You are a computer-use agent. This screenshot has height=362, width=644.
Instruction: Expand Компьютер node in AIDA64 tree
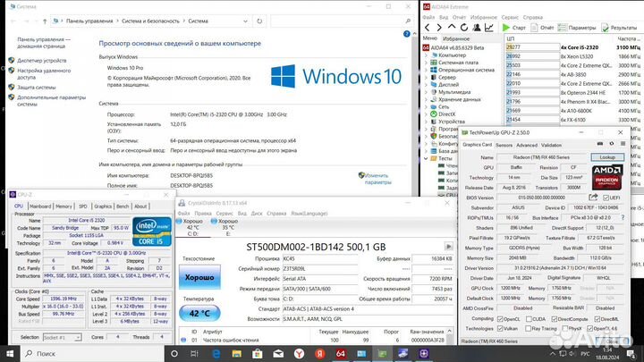click(x=427, y=55)
